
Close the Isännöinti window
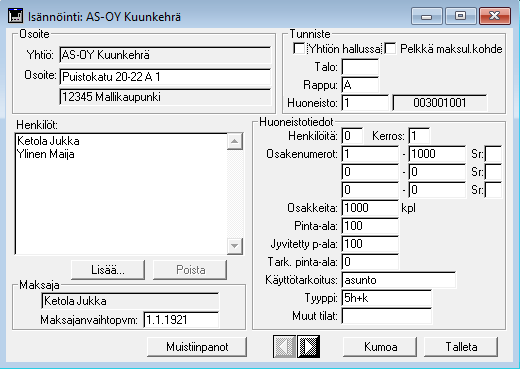point(495,16)
